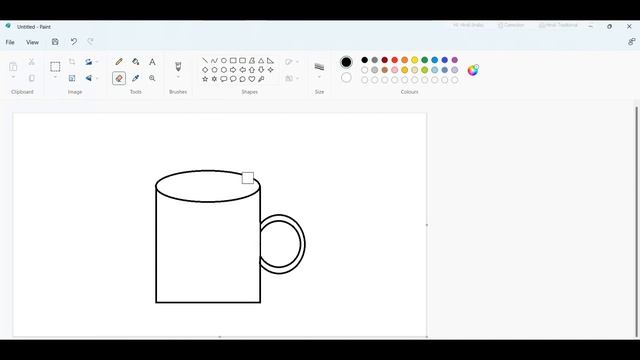
Task: Open the Shape outline dropdown
Action: tap(292, 62)
